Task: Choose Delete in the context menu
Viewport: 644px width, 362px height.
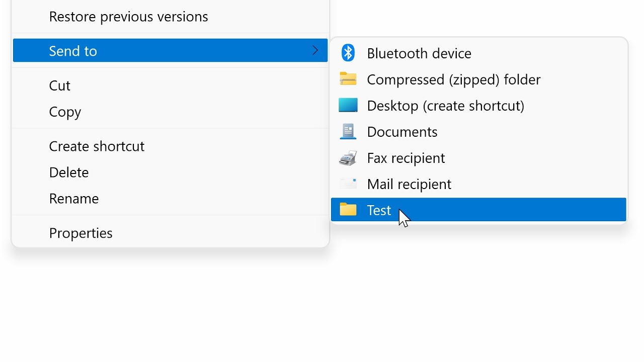Action: (170, 172)
